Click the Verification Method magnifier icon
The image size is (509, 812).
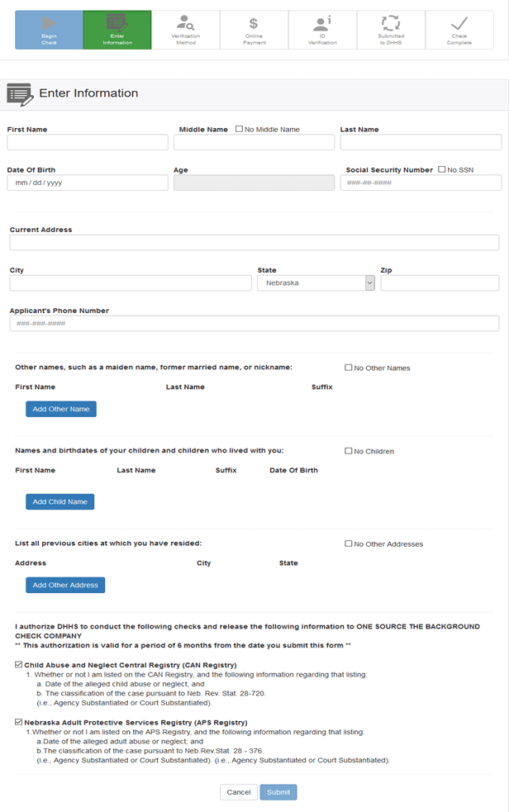[x=186, y=22]
